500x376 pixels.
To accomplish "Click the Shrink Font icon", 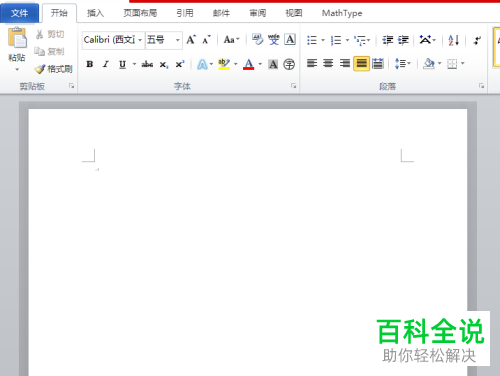I will pyautogui.click(x=206, y=40).
